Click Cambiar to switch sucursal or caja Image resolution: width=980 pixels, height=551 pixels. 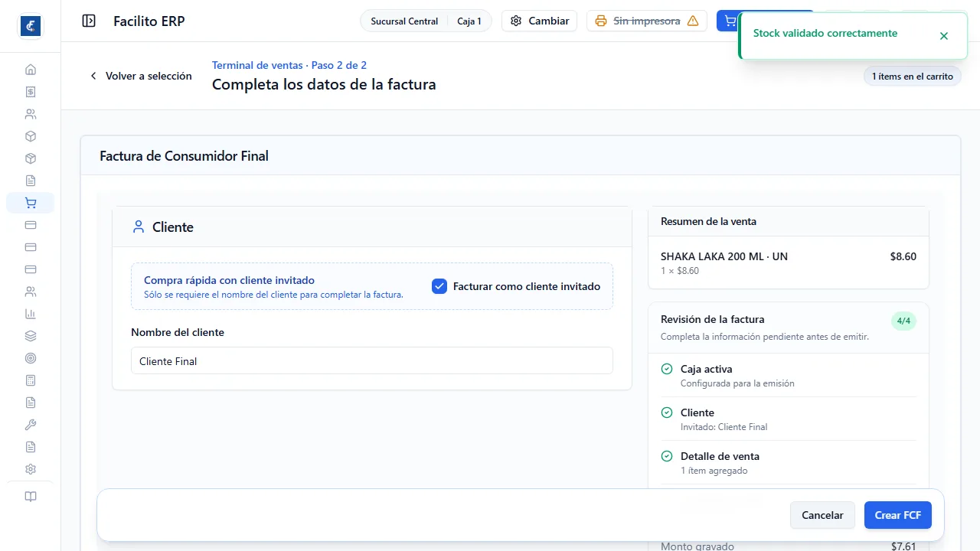pyautogui.click(x=540, y=21)
